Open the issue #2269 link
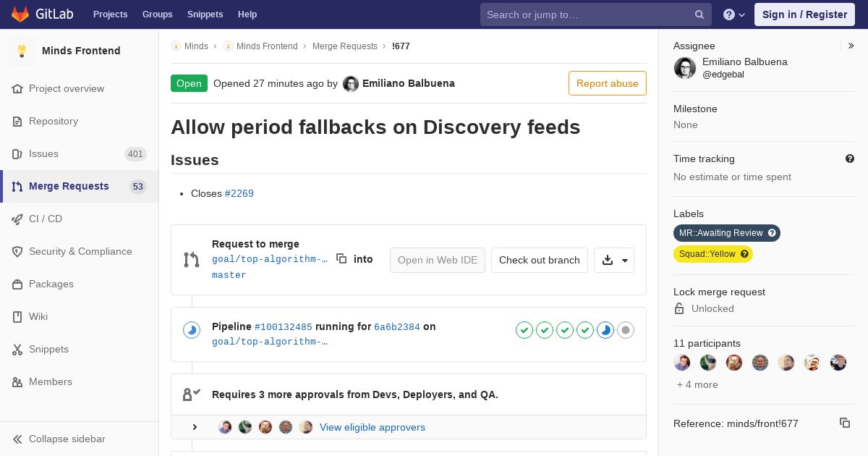 click(239, 193)
